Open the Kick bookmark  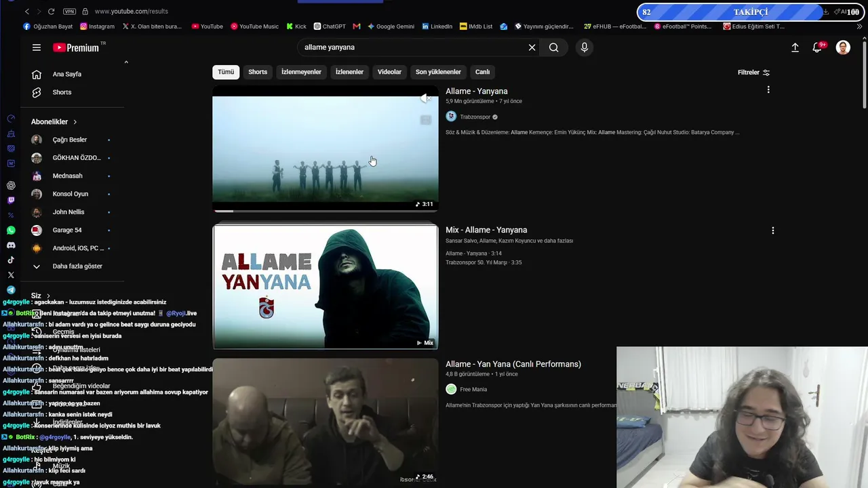(296, 26)
